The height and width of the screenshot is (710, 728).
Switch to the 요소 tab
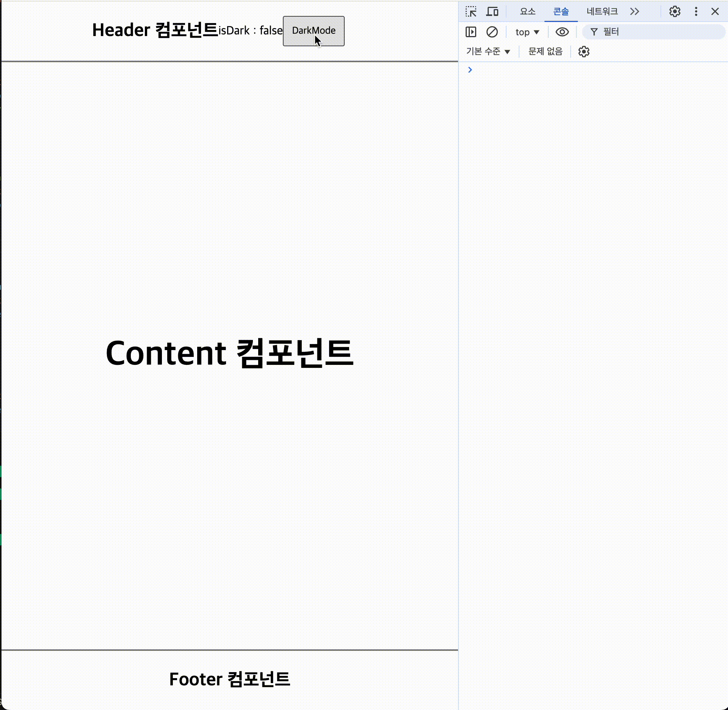click(x=527, y=12)
